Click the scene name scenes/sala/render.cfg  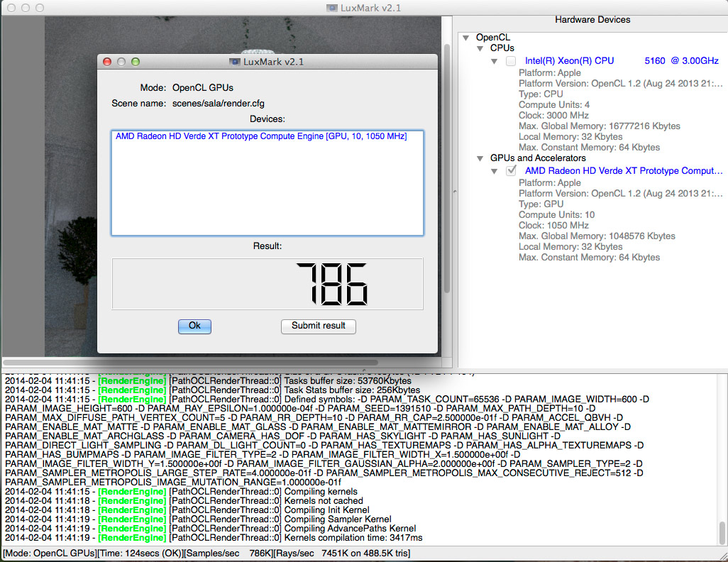[x=219, y=104]
